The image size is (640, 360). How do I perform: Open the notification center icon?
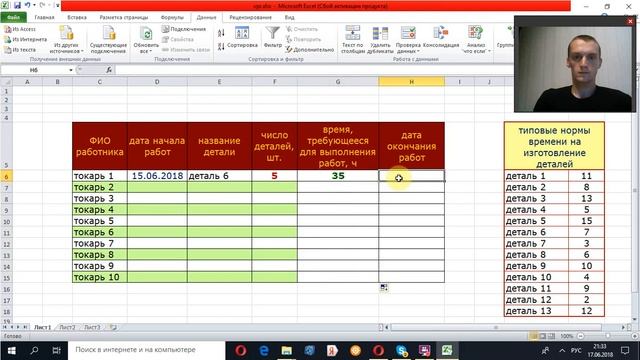[625, 350]
